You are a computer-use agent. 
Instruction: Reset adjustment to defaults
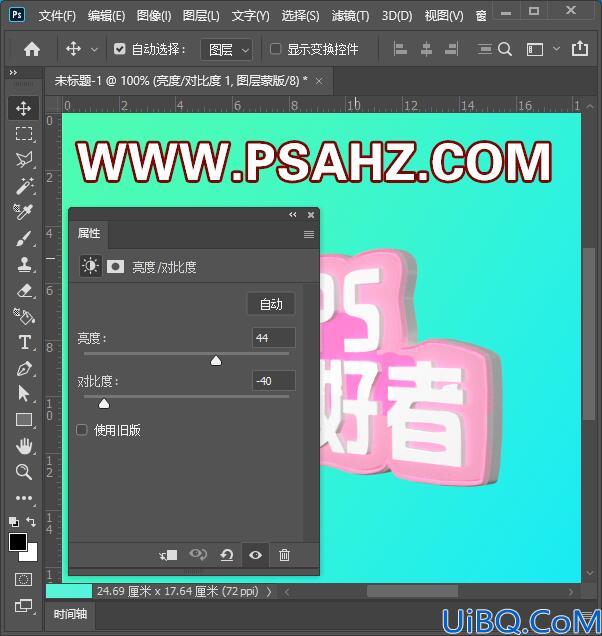point(227,555)
